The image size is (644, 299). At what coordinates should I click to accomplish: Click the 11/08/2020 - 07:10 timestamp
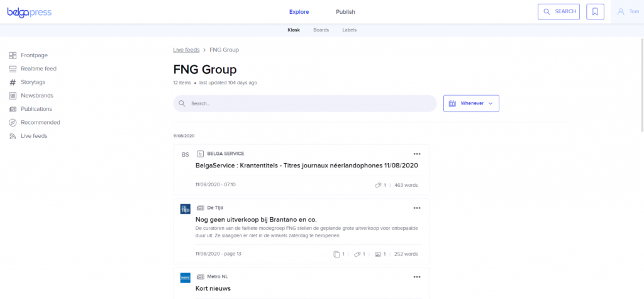[216, 184]
